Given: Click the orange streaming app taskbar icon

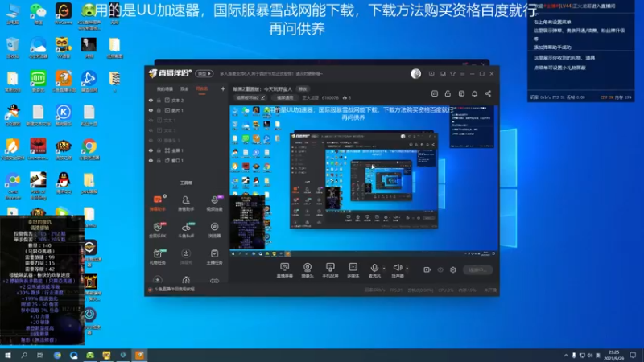Looking at the screenshot, I should coord(139,355).
